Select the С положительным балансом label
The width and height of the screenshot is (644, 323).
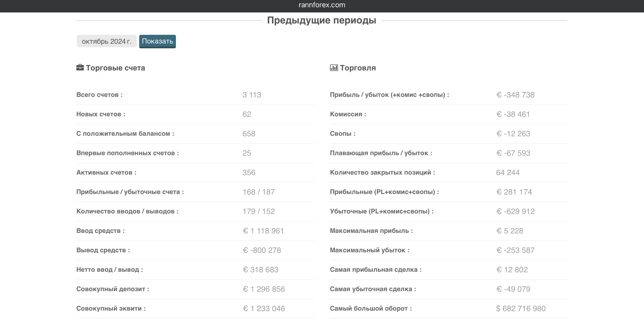125,134
